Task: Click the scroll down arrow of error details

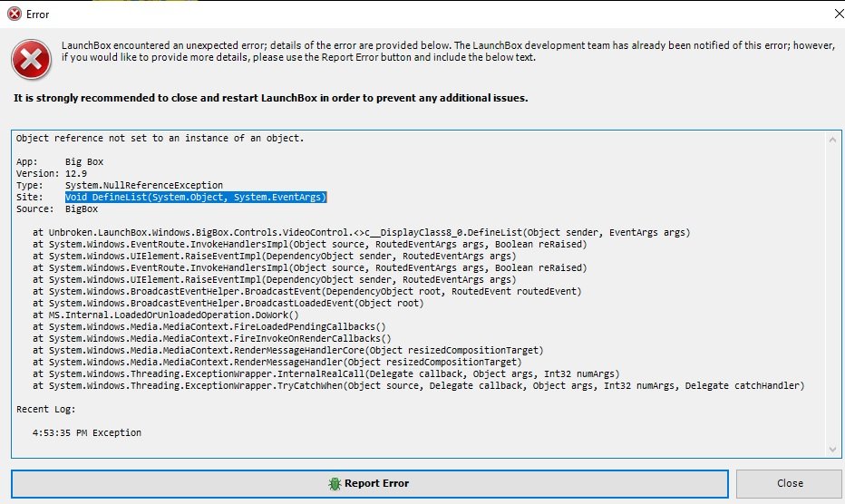Action: (832, 449)
